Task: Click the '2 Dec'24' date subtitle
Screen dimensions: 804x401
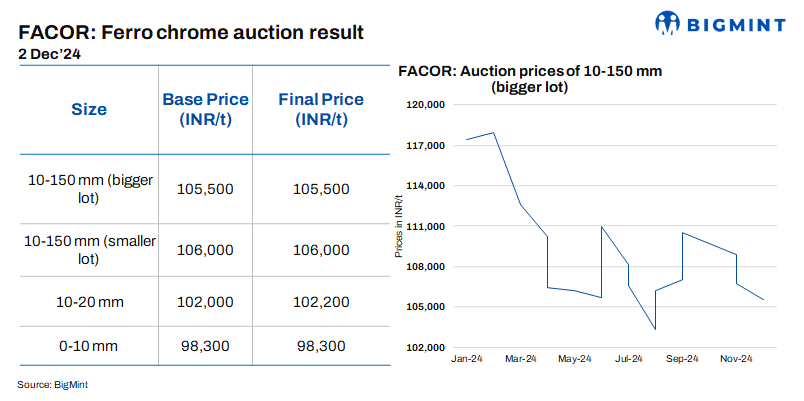Action: pos(50,55)
